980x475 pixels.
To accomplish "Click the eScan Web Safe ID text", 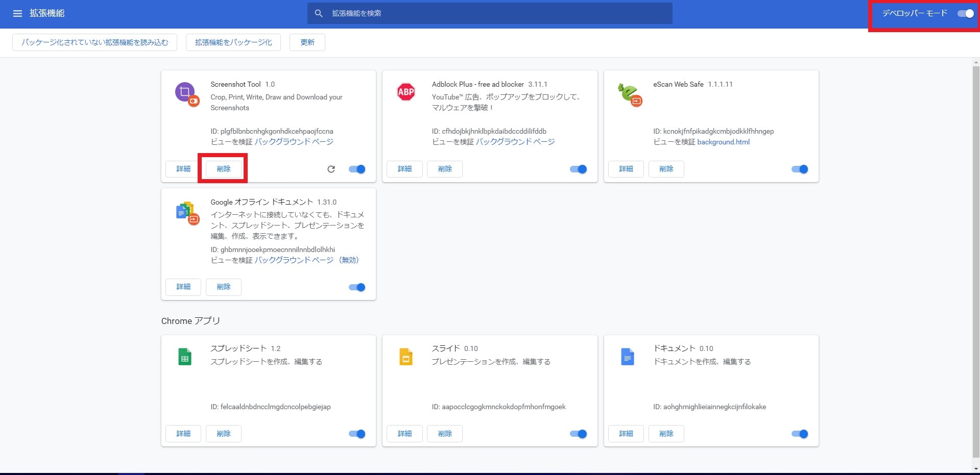I will [x=713, y=131].
